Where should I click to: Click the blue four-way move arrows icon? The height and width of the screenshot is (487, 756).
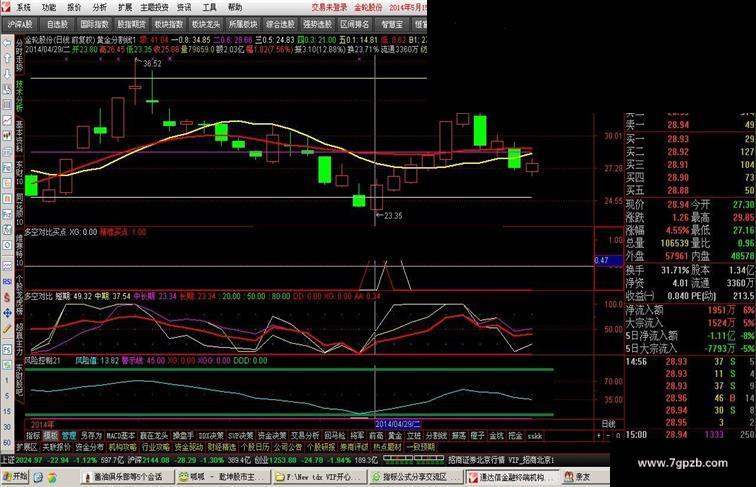click(x=7, y=313)
